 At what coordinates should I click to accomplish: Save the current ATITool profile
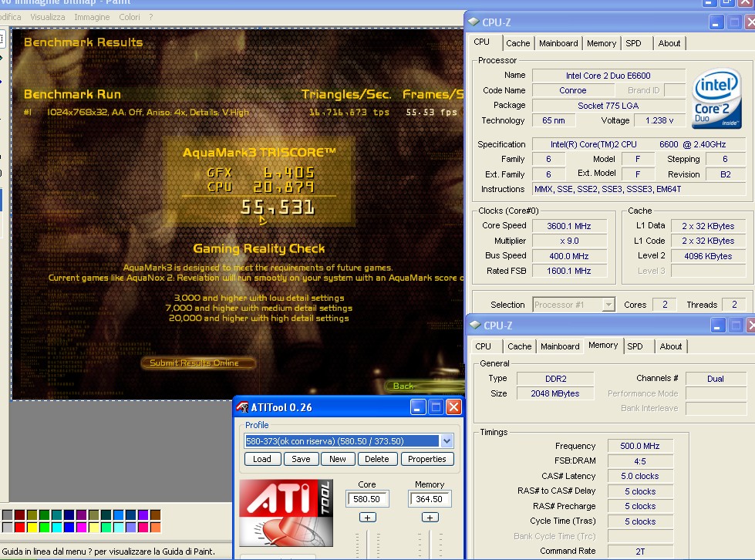point(301,459)
